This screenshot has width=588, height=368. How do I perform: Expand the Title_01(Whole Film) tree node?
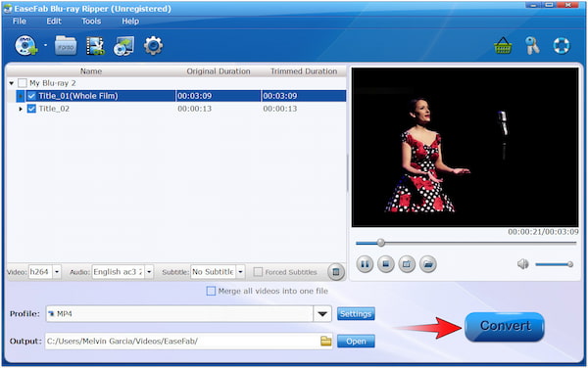(x=21, y=96)
